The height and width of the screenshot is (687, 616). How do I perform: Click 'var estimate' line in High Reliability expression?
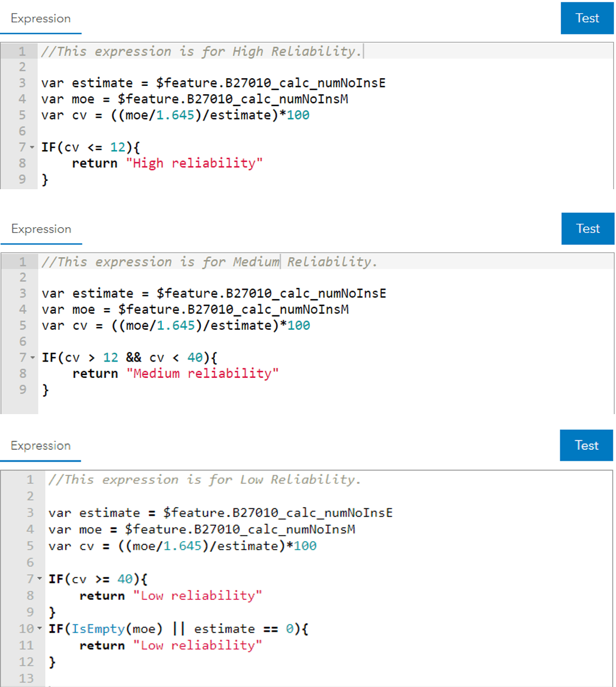213,83
